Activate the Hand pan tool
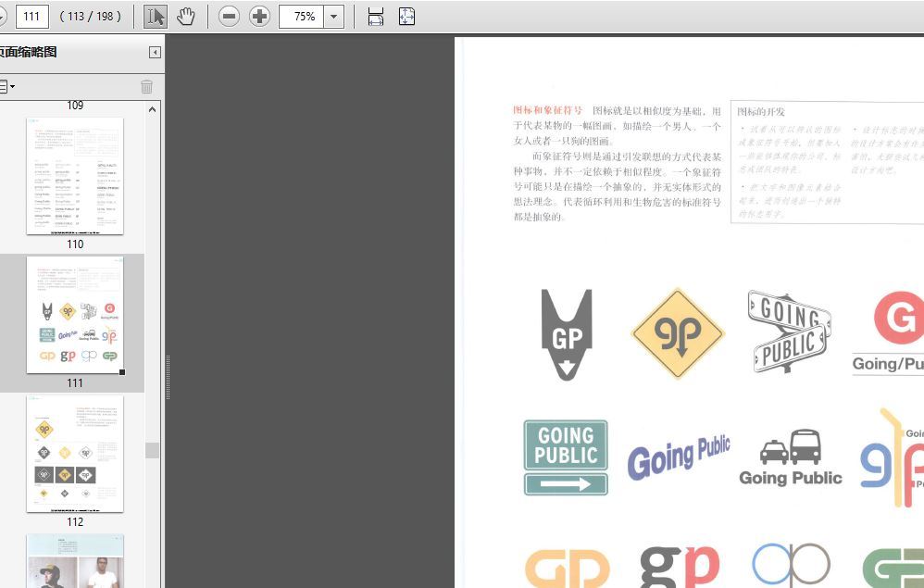The height and width of the screenshot is (588, 924). point(186,17)
